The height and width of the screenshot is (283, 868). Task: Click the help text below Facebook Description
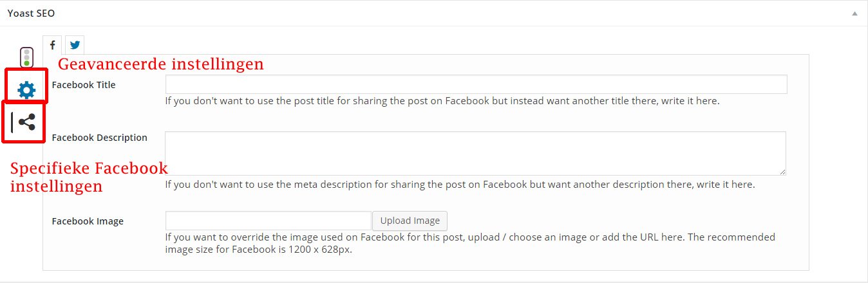[459, 185]
